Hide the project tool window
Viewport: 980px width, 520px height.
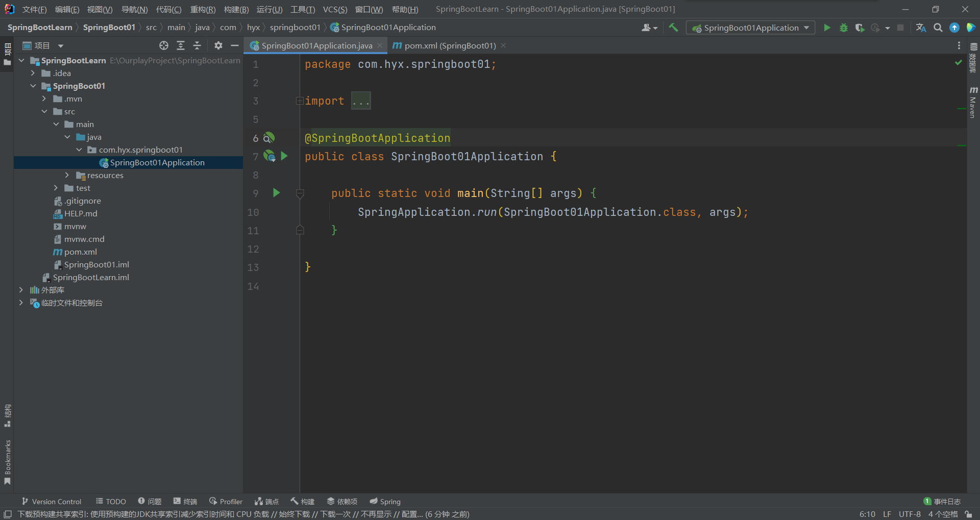[x=235, y=45]
